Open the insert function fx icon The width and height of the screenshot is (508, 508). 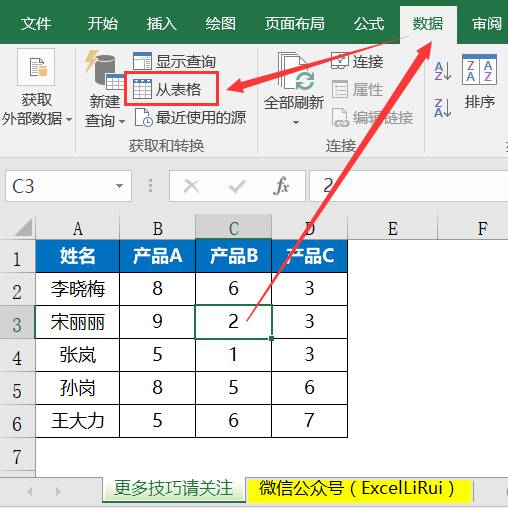[x=281, y=186]
